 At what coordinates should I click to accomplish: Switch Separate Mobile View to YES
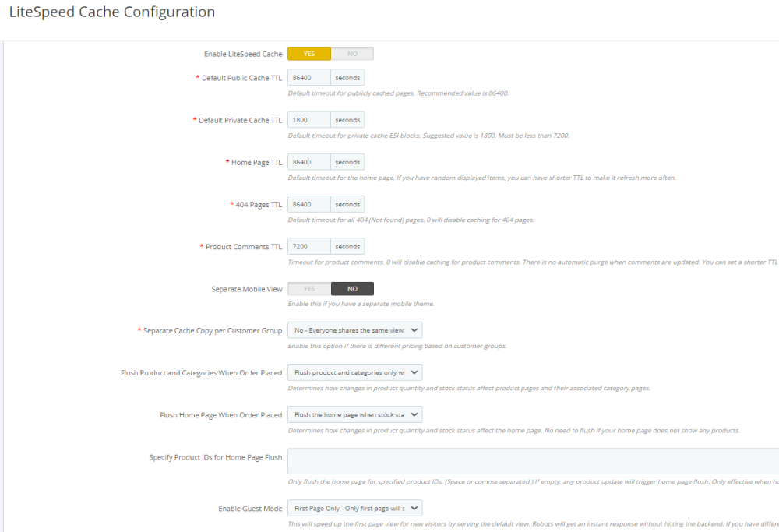(x=309, y=289)
